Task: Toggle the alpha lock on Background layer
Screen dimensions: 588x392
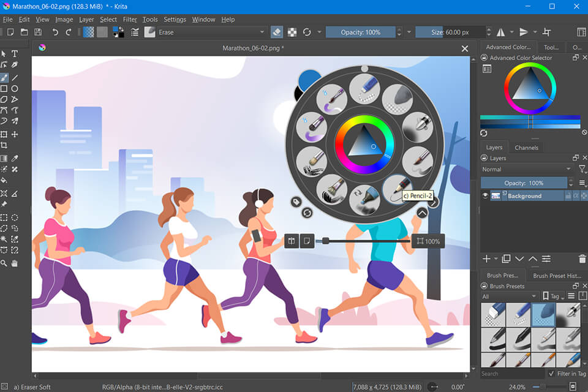Action: click(x=575, y=196)
